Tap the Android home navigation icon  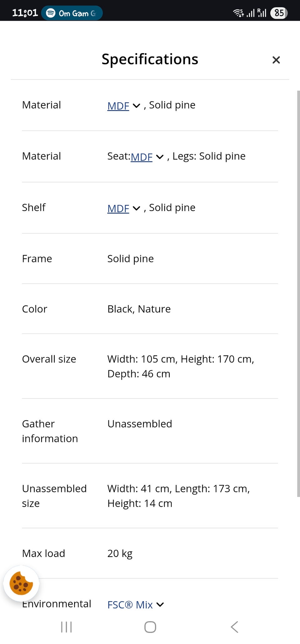150,627
